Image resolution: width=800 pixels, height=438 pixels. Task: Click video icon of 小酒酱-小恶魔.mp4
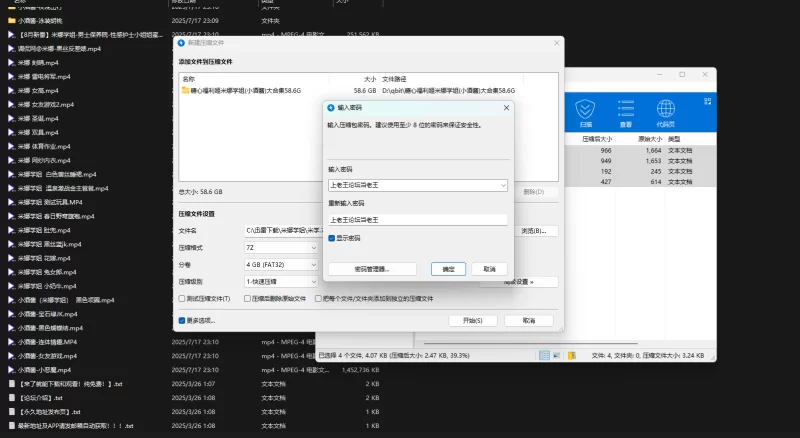click(x=11, y=370)
